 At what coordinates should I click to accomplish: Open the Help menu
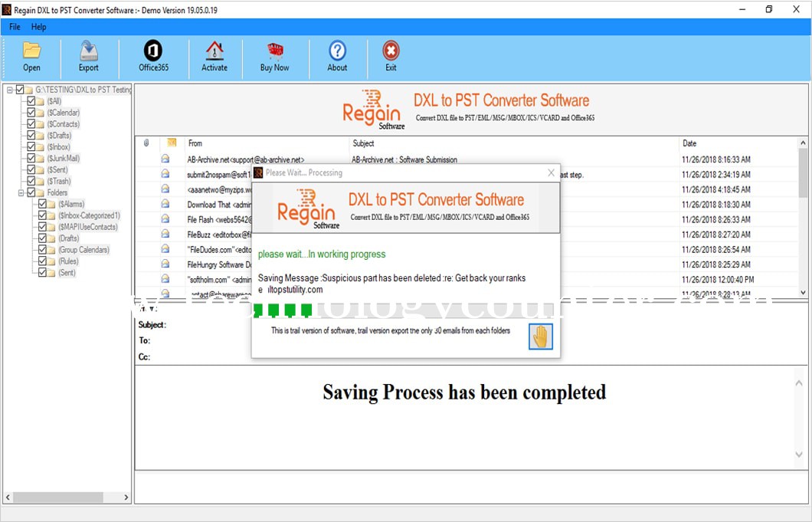[x=38, y=27]
